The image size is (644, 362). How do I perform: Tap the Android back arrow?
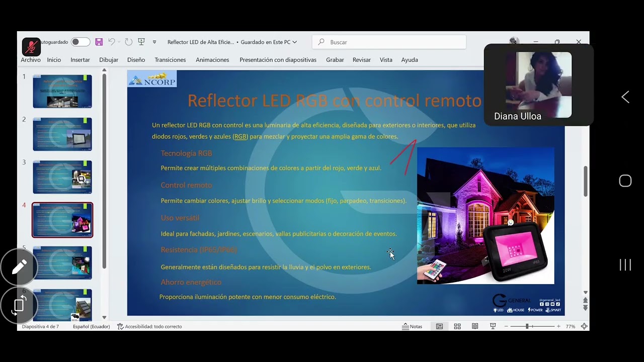click(625, 97)
